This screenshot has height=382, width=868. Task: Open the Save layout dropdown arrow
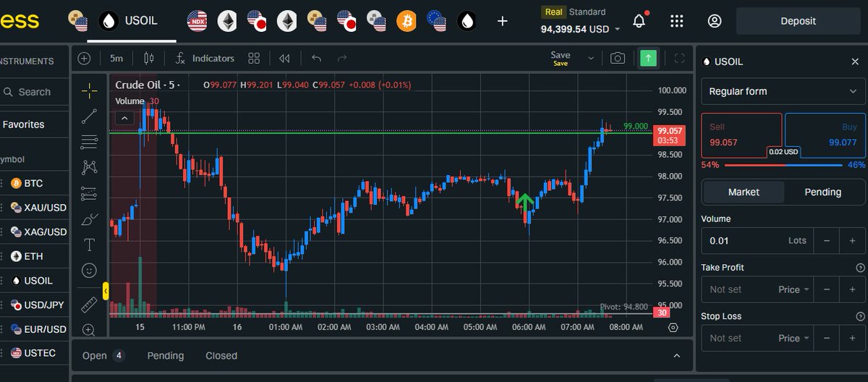pyautogui.click(x=591, y=58)
